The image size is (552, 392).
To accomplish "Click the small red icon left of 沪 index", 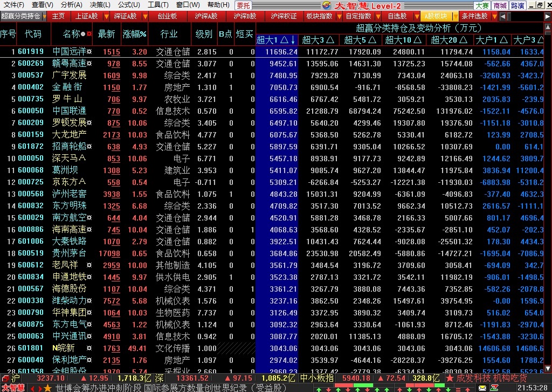I will click(5, 379).
